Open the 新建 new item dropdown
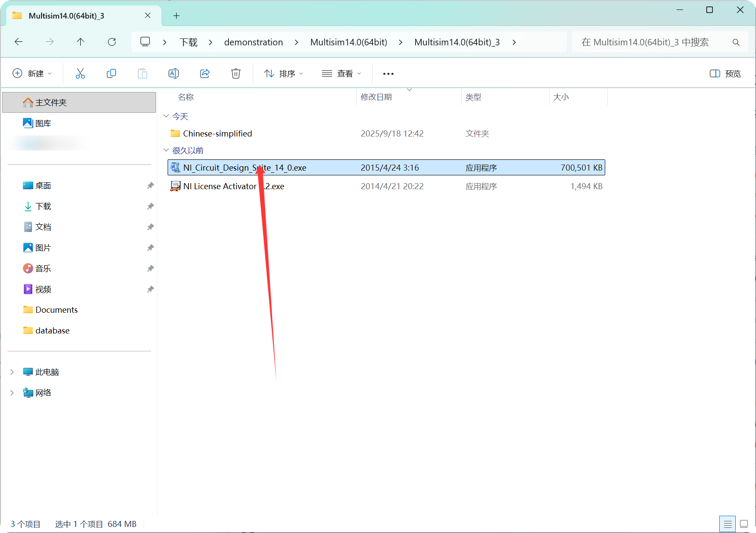Viewport: 756px width, 533px height. [32, 73]
